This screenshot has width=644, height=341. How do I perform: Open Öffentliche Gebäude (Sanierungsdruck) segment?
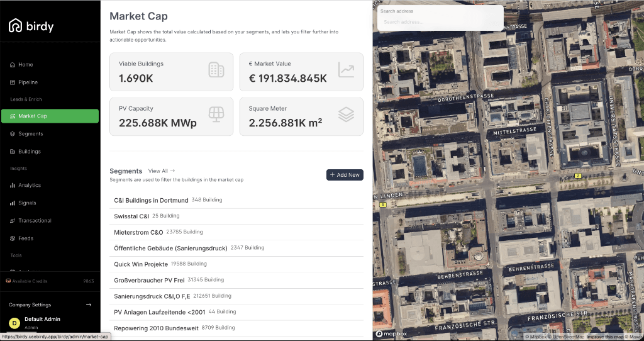pyautogui.click(x=236, y=248)
